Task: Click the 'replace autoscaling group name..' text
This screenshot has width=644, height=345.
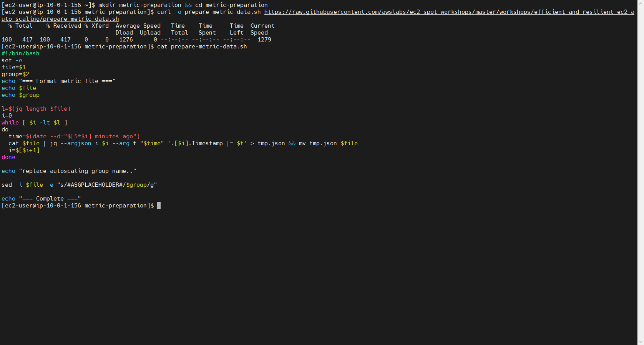Action: pos(78,171)
